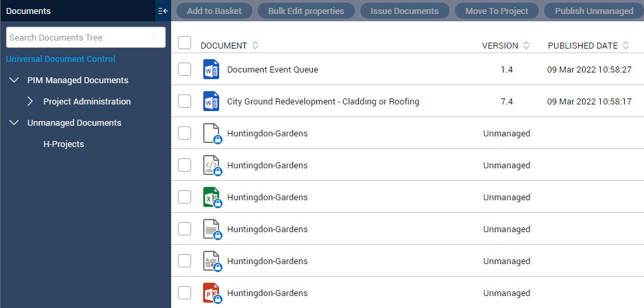
Task: Select Project Administration tree item
Action: coord(87,101)
